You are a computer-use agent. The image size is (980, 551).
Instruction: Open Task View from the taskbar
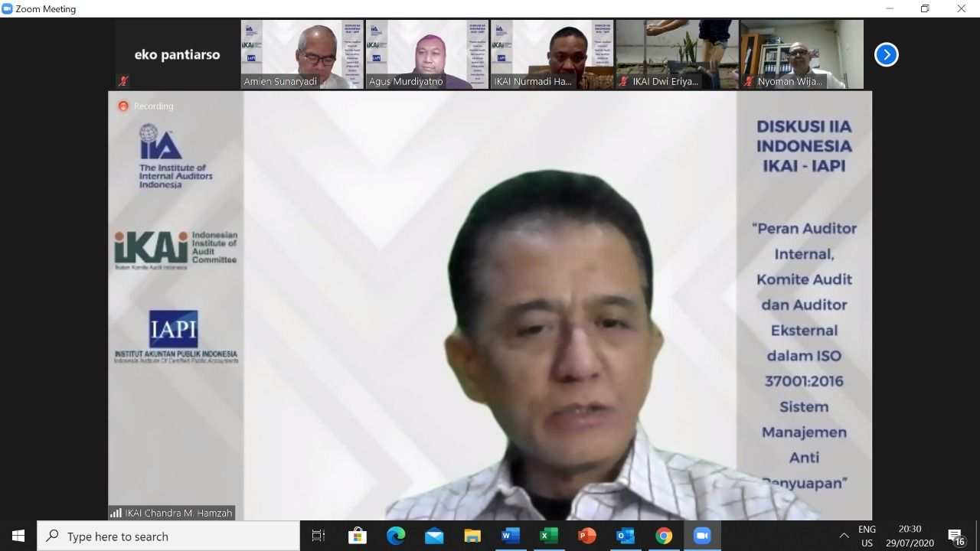pyautogui.click(x=318, y=536)
